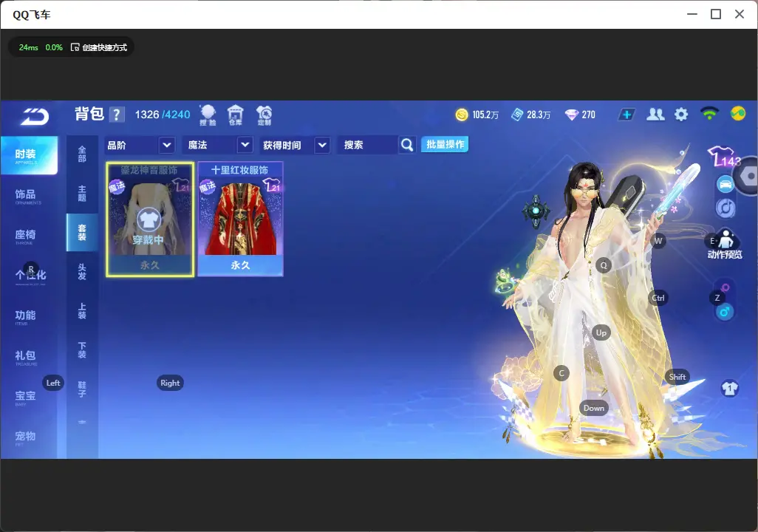Open 动作预览 action preview
Screen dimensions: 758x532
[x=725, y=244]
